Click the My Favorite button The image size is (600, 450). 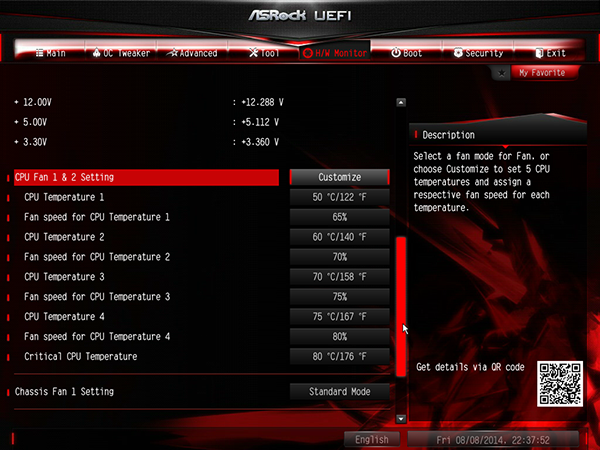544,73
